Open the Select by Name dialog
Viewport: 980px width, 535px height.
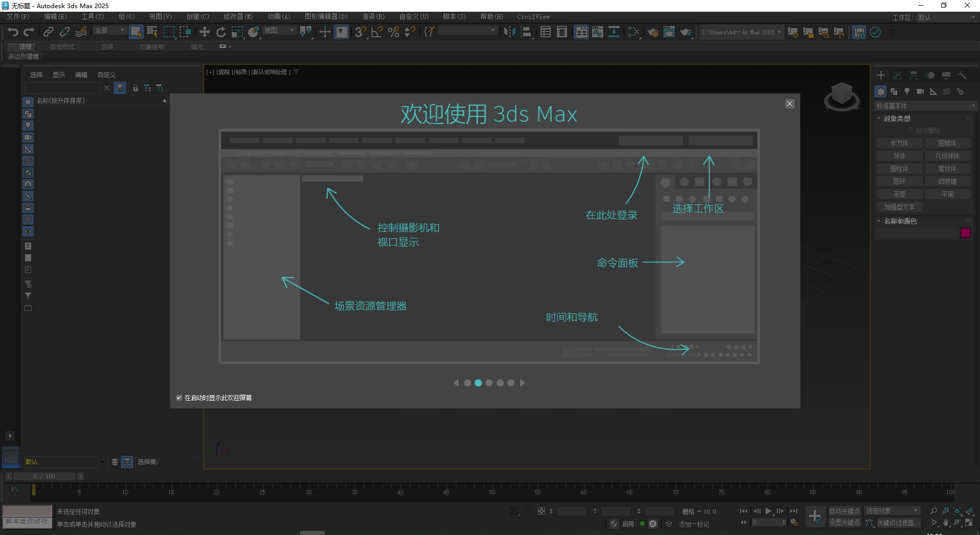152,32
